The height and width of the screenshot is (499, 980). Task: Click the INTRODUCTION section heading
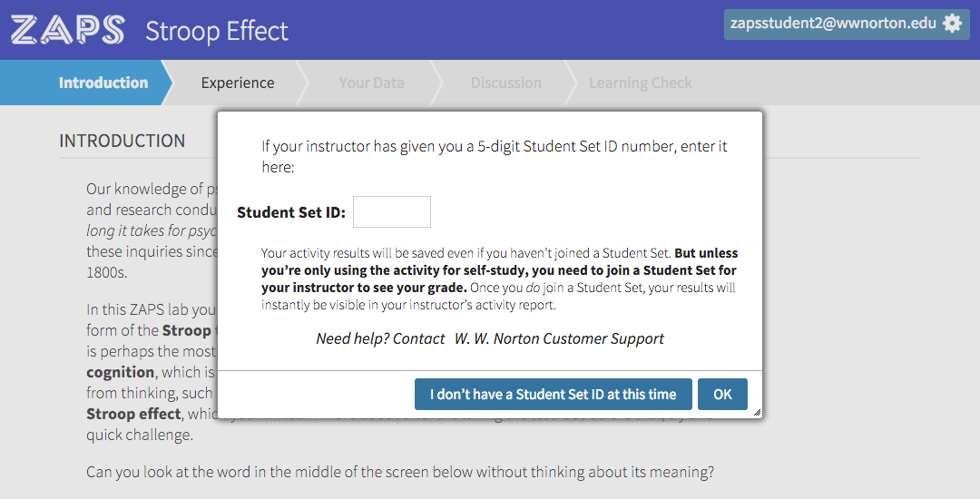pos(122,141)
